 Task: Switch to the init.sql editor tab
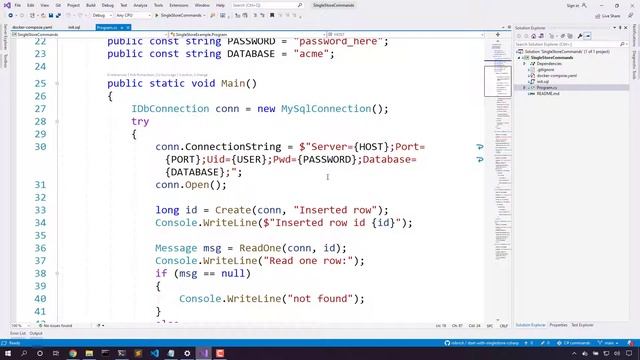tap(74, 27)
